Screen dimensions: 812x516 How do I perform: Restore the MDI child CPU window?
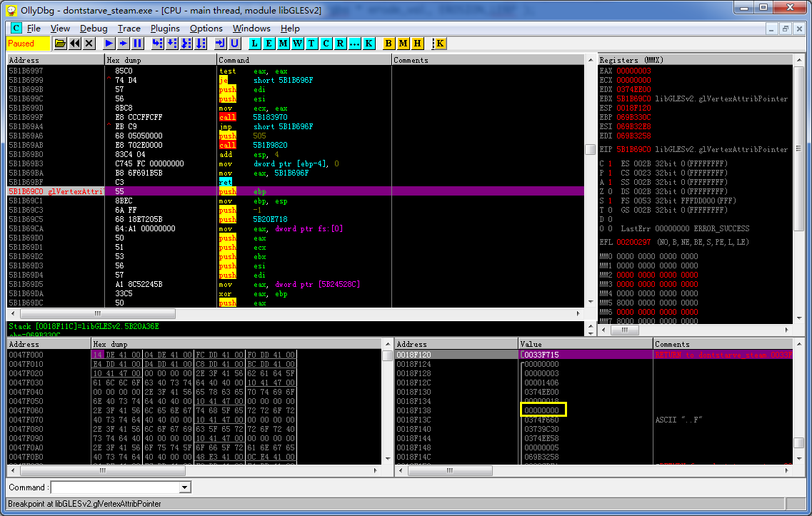[785, 29]
